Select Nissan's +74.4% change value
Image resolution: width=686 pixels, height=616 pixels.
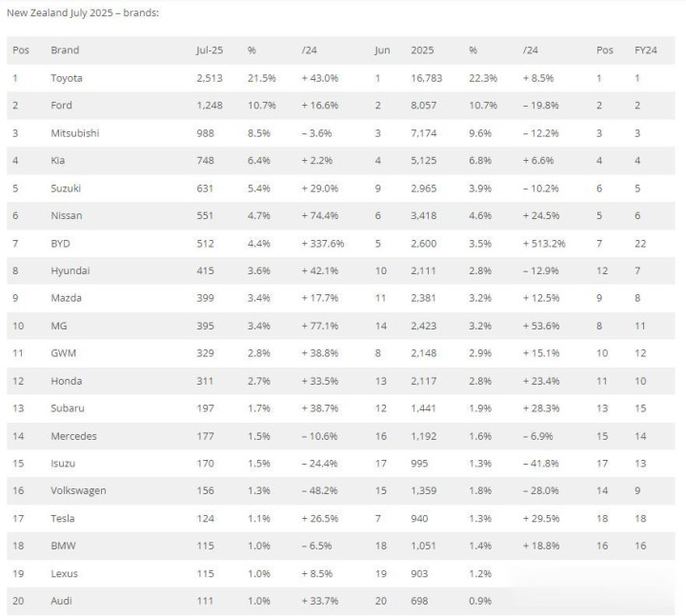point(320,215)
